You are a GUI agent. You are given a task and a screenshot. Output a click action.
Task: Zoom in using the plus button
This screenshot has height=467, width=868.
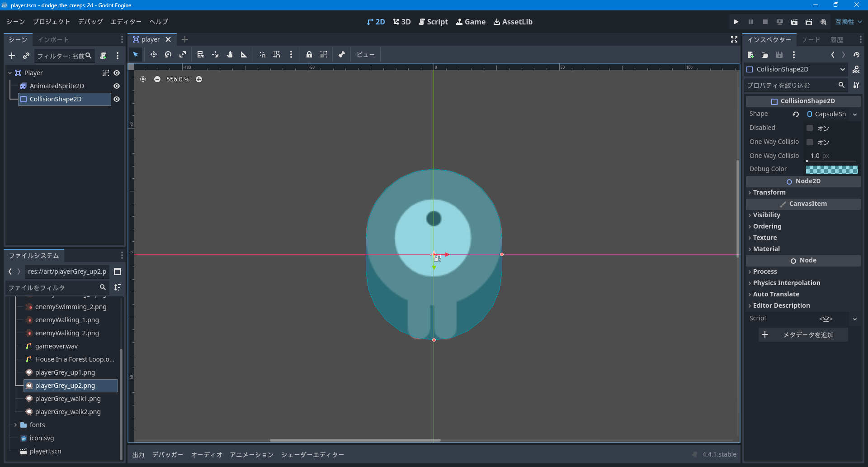(x=199, y=79)
